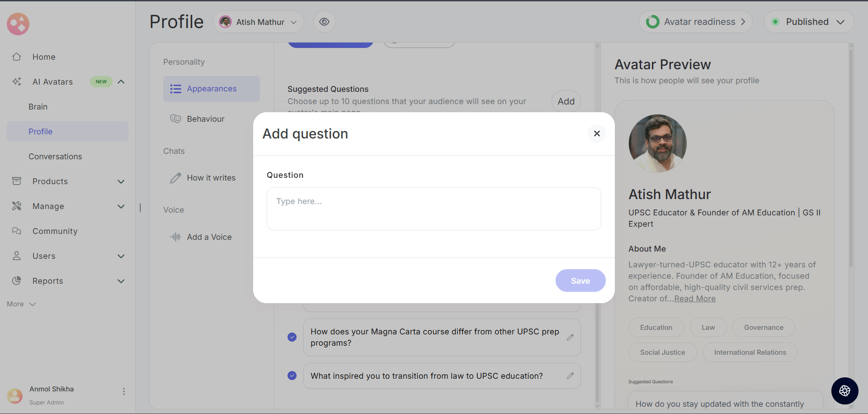This screenshot has width=868, height=414.
Task: Open Conversations in the sidebar menu
Action: click(55, 157)
